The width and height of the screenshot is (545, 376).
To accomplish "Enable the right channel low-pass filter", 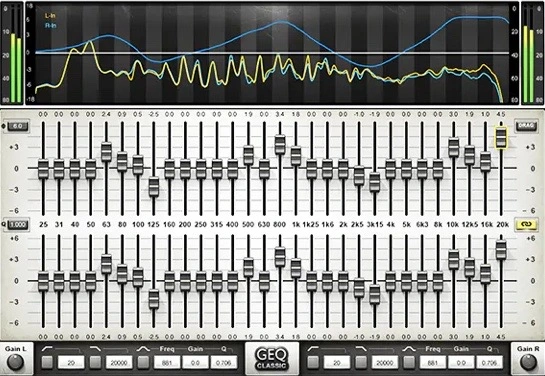I will (361, 362).
